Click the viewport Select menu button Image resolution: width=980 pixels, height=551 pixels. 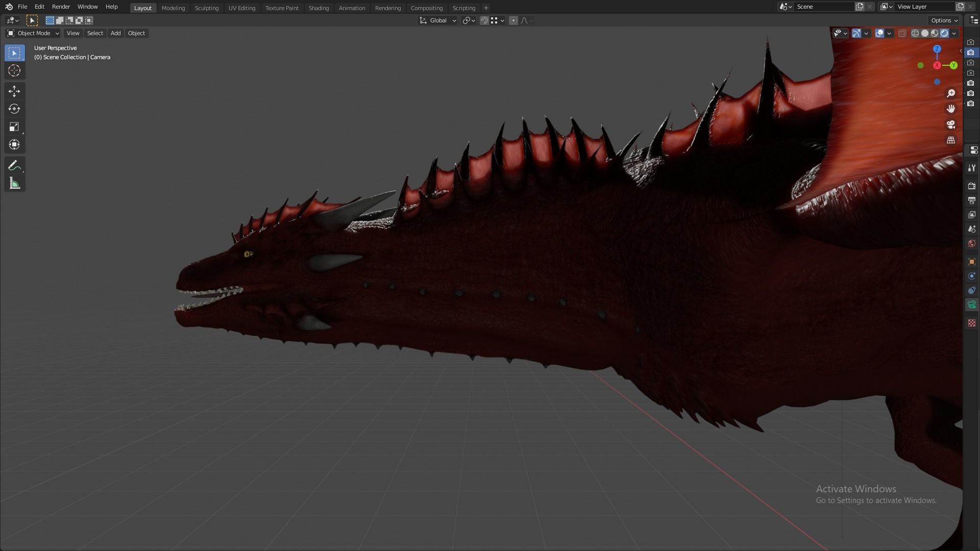95,33
